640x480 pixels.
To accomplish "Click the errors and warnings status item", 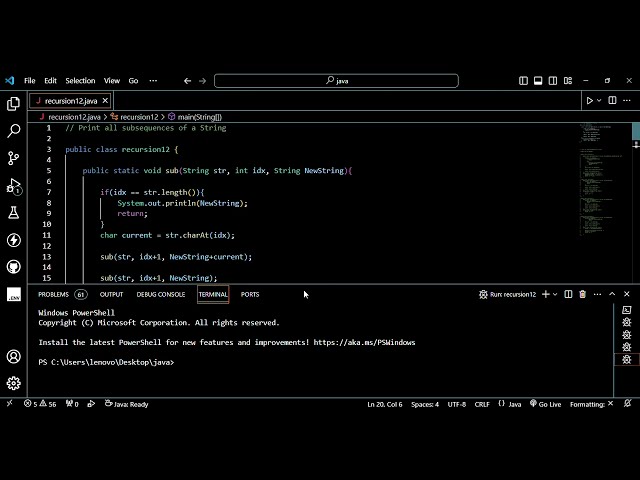I will [40, 404].
